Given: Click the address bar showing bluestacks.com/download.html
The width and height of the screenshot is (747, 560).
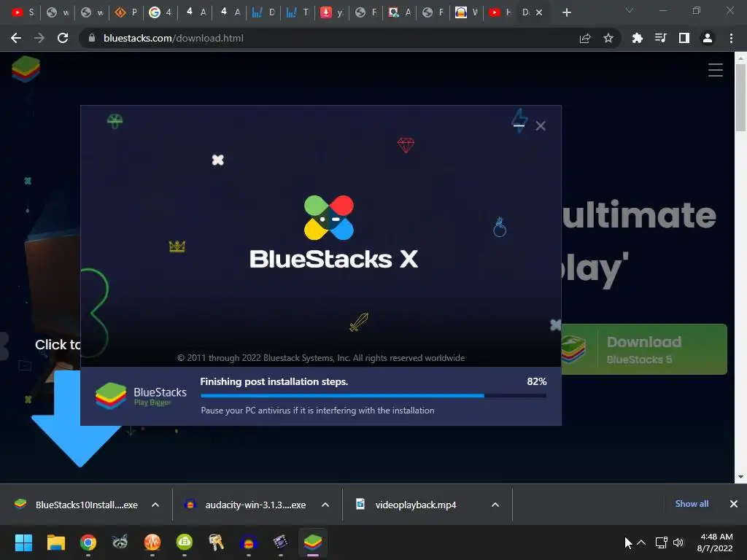Looking at the screenshot, I should 174,38.
